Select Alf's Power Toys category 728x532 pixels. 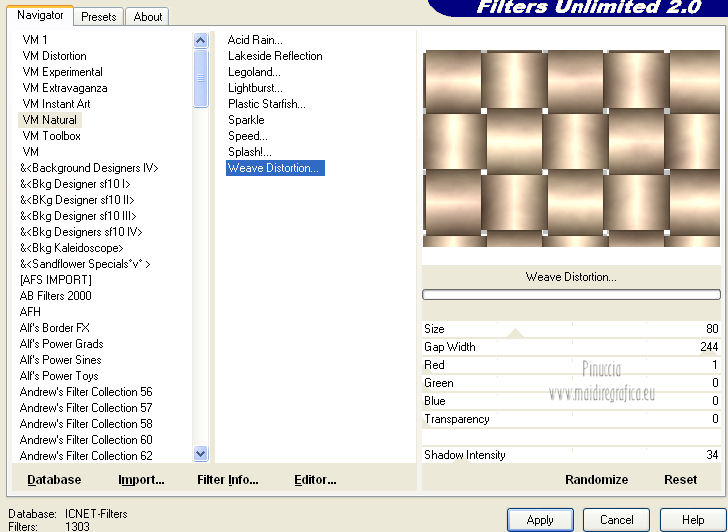(59, 376)
